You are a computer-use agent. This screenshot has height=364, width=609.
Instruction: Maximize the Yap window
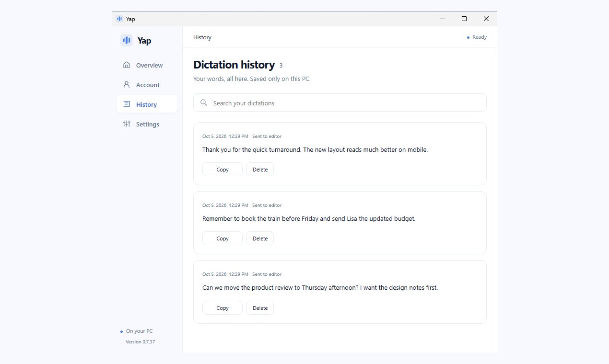(464, 19)
